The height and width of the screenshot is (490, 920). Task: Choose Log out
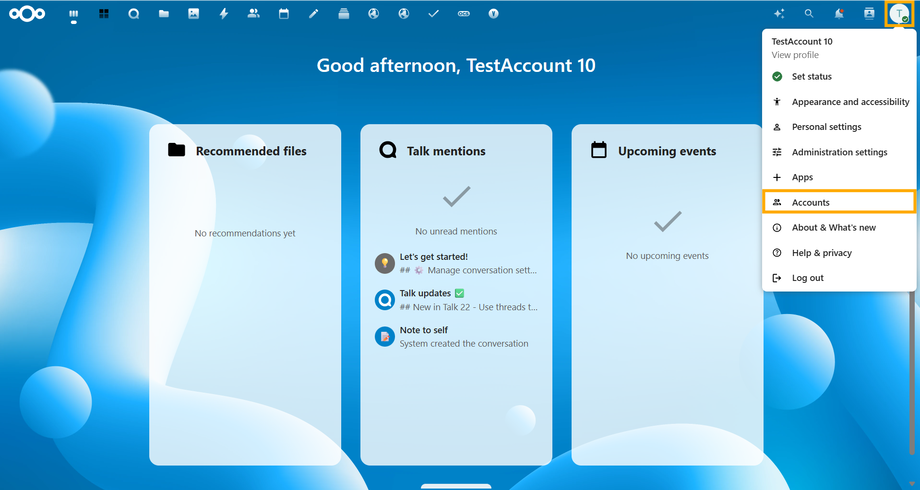839,278
